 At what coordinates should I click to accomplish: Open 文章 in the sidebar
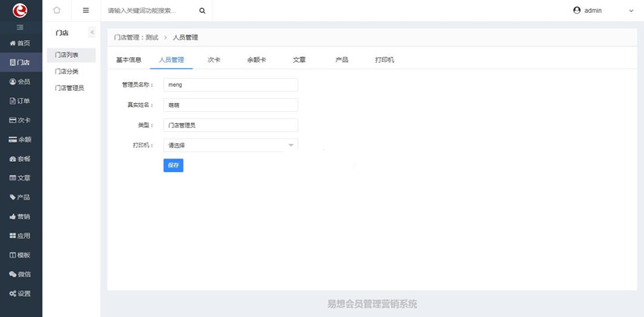click(21, 178)
